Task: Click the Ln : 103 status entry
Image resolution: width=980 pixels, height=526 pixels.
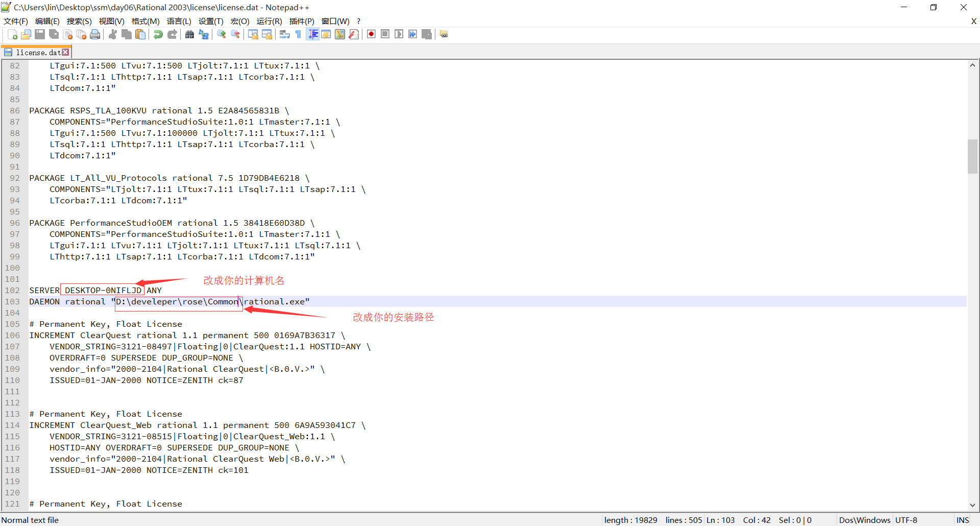Action: (x=720, y=520)
